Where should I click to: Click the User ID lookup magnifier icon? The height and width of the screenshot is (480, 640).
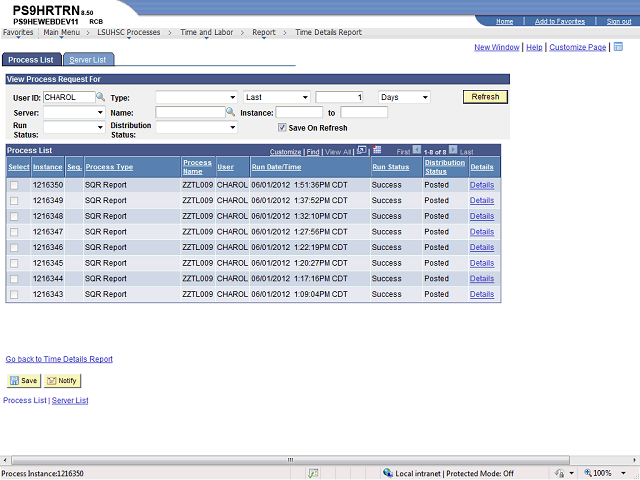[x=100, y=97]
